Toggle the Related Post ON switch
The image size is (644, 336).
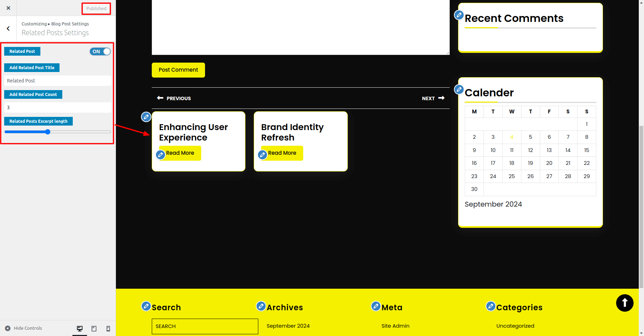coord(100,51)
